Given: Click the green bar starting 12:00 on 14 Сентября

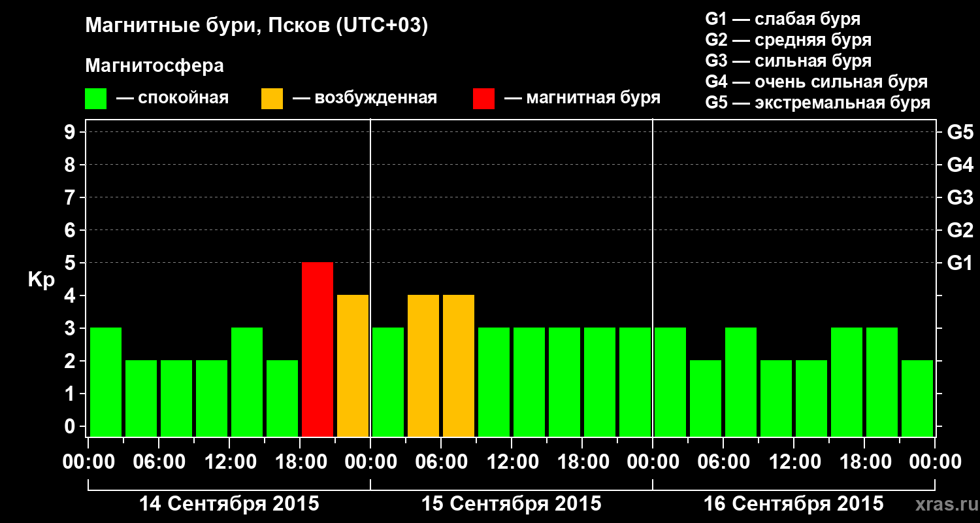Looking at the screenshot, I should (247, 382).
